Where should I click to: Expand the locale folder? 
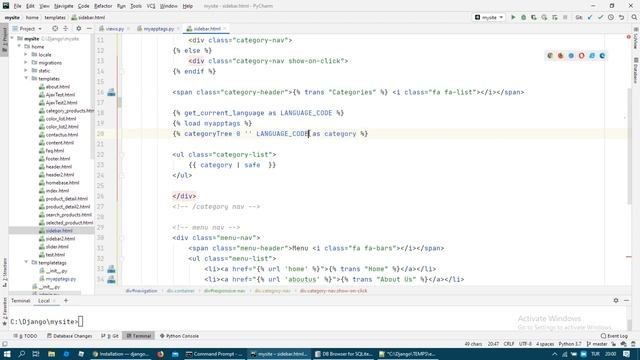pos(26,55)
